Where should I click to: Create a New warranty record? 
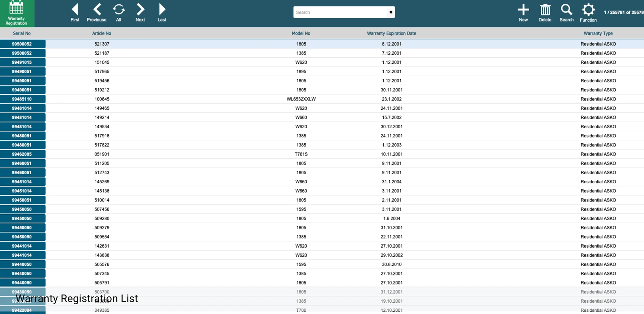(x=523, y=13)
